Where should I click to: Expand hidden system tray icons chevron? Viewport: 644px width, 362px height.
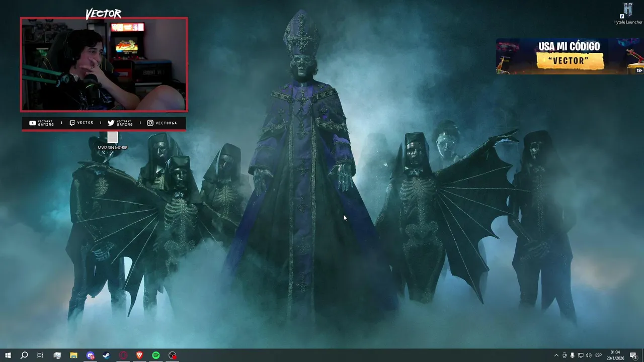[x=556, y=355]
